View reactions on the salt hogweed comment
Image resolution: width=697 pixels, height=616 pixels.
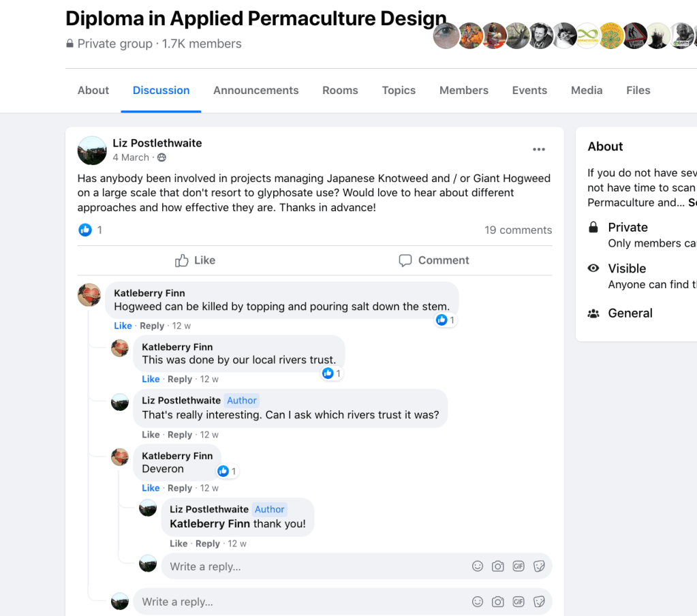(445, 320)
